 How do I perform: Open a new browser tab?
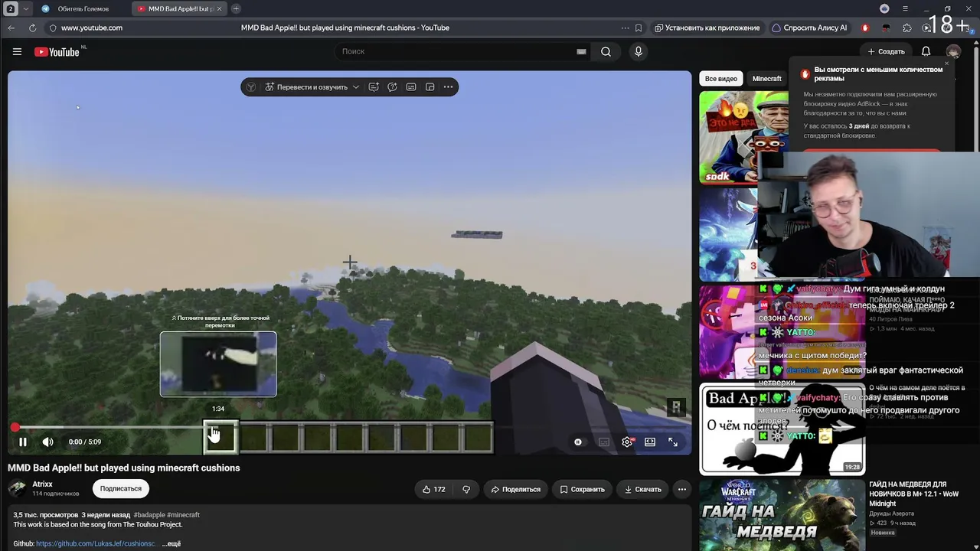point(236,8)
